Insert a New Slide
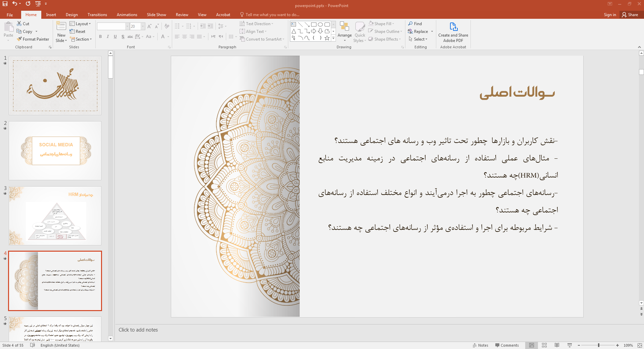This screenshot has height=349, width=644. (61, 32)
